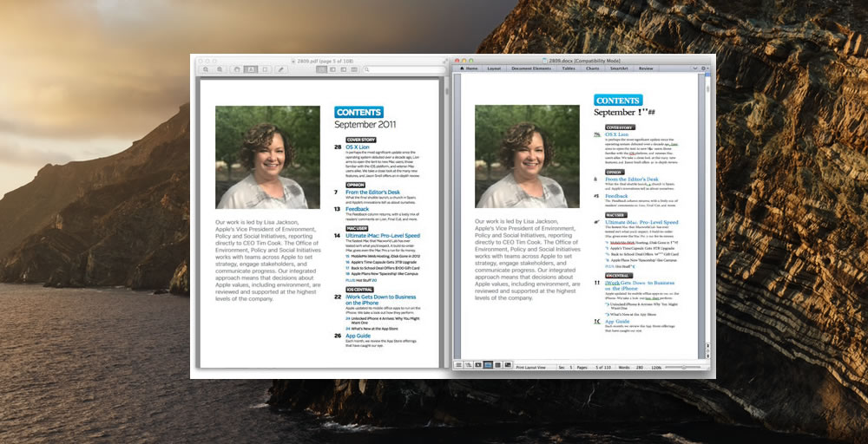868x444 pixels.
Task: Click iOS CENTRAL label in the Preview PDF
Action: click(x=359, y=289)
